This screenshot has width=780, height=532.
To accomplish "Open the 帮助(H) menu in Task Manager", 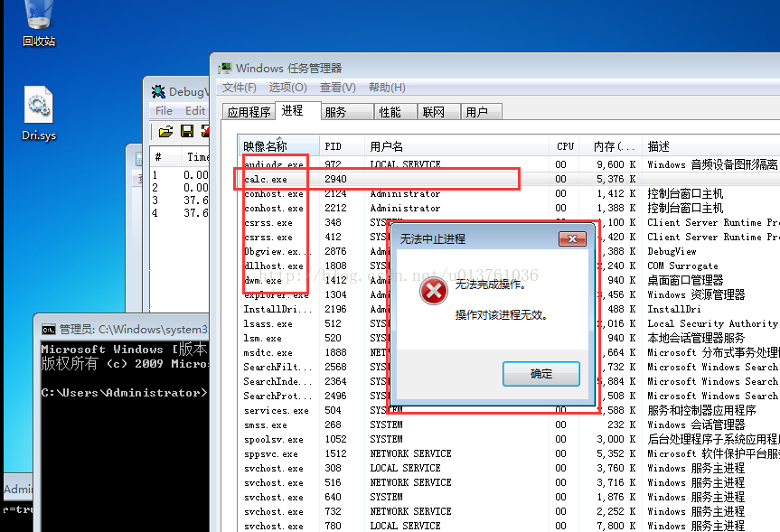I will [x=387, y=88].
